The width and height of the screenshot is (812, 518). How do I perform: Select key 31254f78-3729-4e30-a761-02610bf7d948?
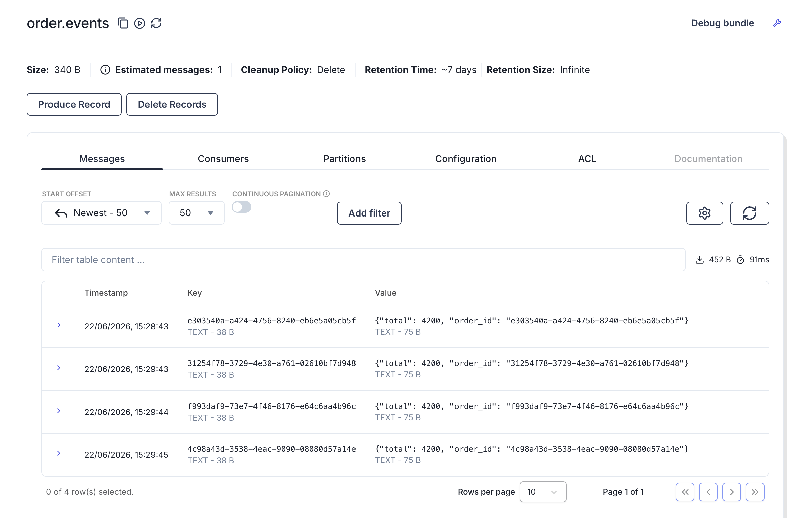coord(272,363)
